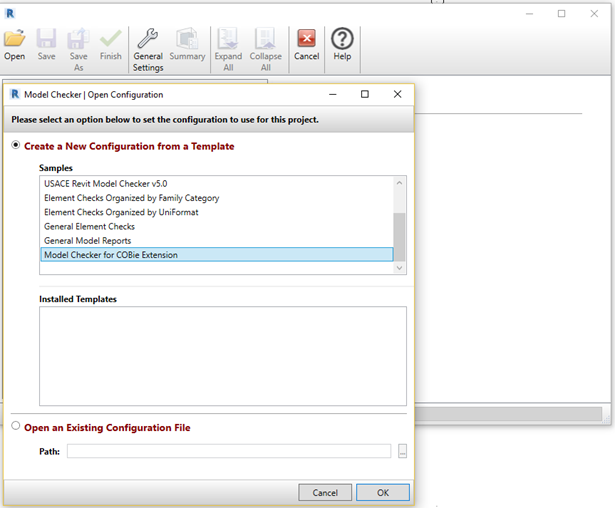
Task: Click Samples list scroll down arrow
Action: coord(399,268)
